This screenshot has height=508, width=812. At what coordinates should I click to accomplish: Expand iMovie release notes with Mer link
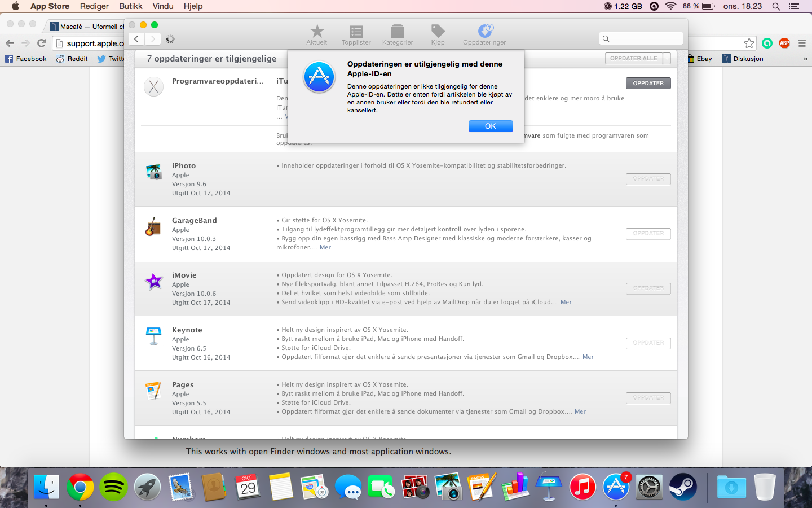pyautogui.click(x=566, y=302)
